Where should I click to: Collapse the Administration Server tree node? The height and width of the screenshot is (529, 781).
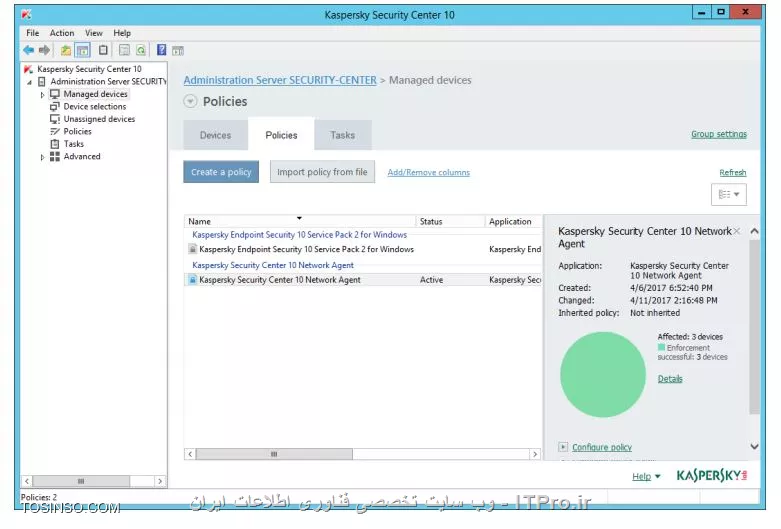(x=29, y=82)
